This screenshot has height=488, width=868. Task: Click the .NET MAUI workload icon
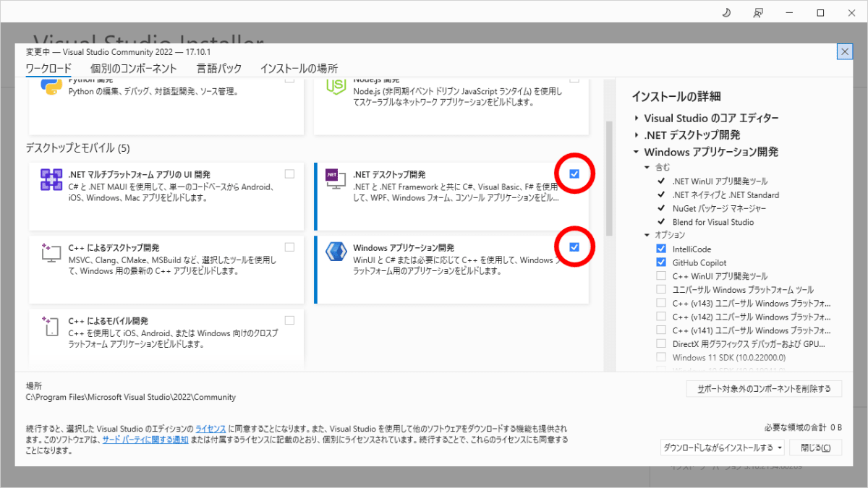[x=51, y=179]
